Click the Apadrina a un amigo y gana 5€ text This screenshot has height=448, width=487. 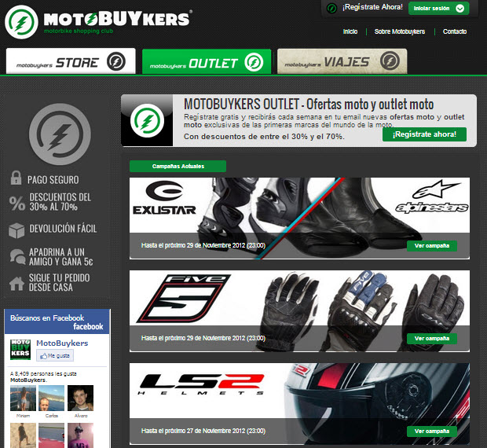61,257
